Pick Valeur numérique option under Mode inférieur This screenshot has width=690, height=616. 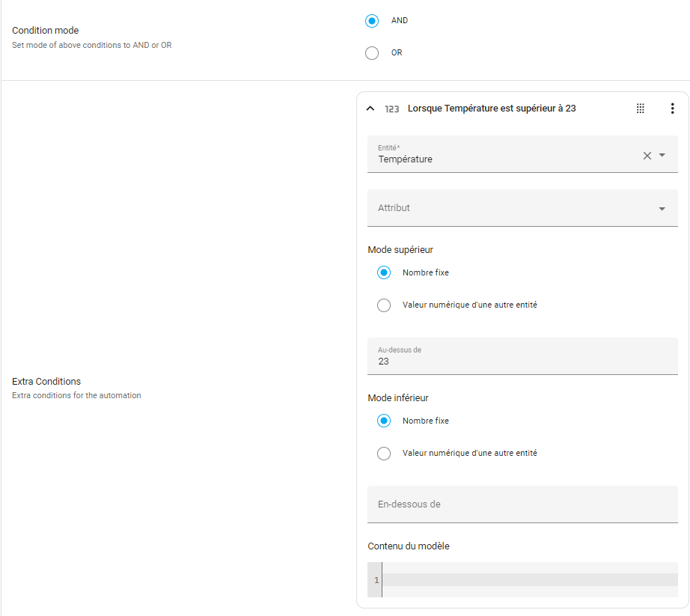[x=384, y=454]
